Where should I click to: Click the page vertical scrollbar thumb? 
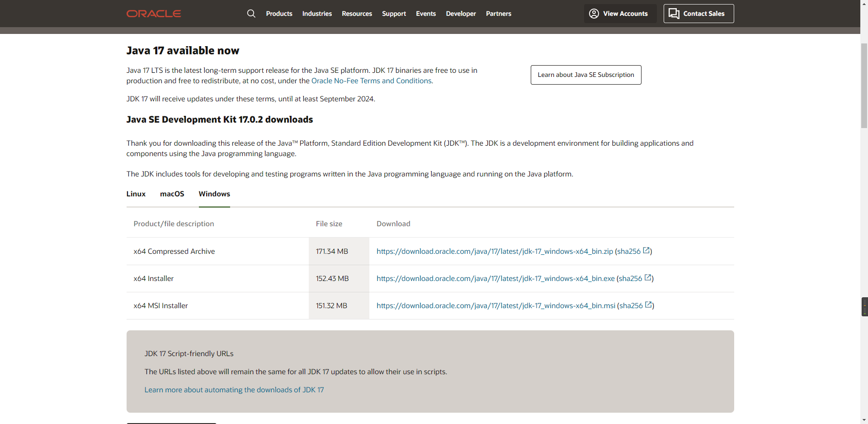(864, 86)
